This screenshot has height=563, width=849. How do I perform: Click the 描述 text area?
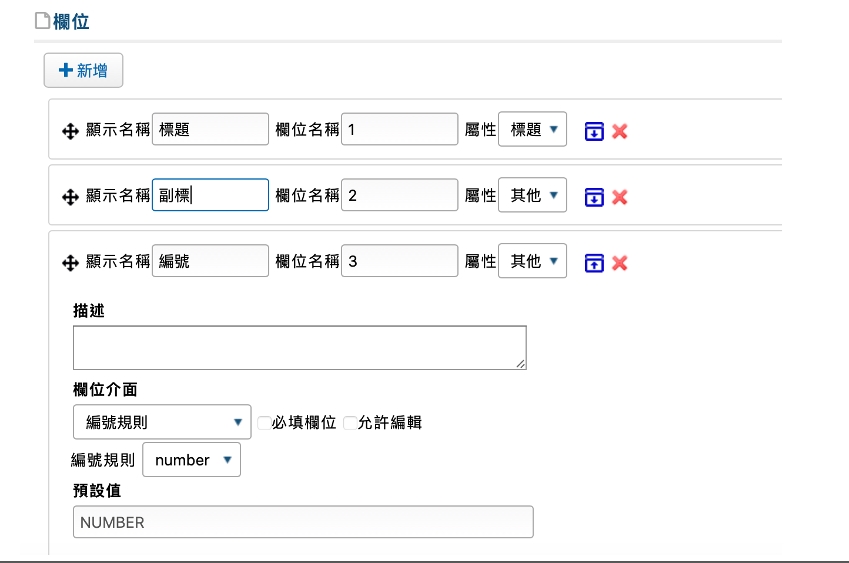coord(299,348)
